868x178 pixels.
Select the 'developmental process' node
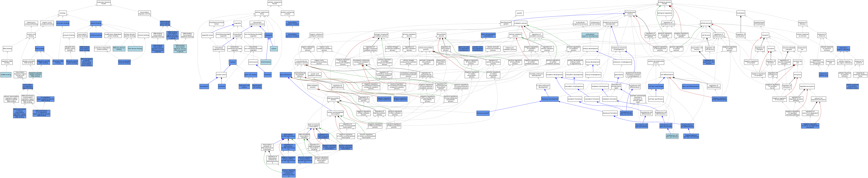tap(630, 13)
